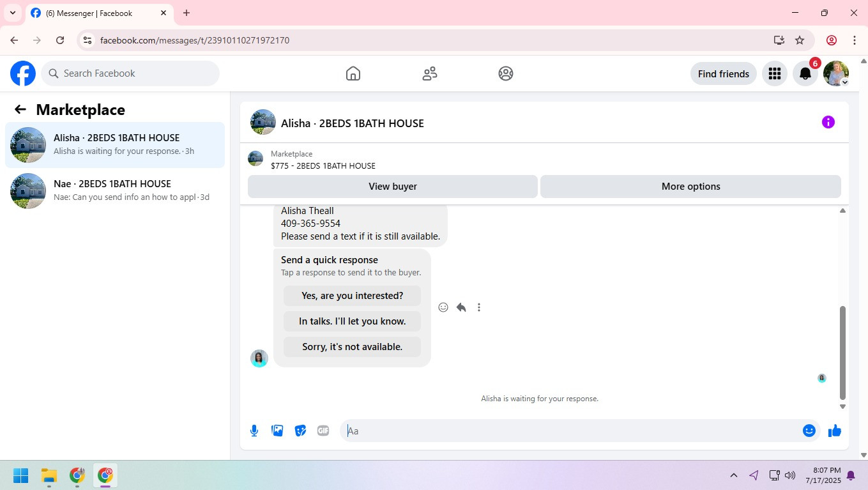The width and height of the screenshot is (868, 490).
Task: Focus the Search Facebook field
Action: [130, 73]
